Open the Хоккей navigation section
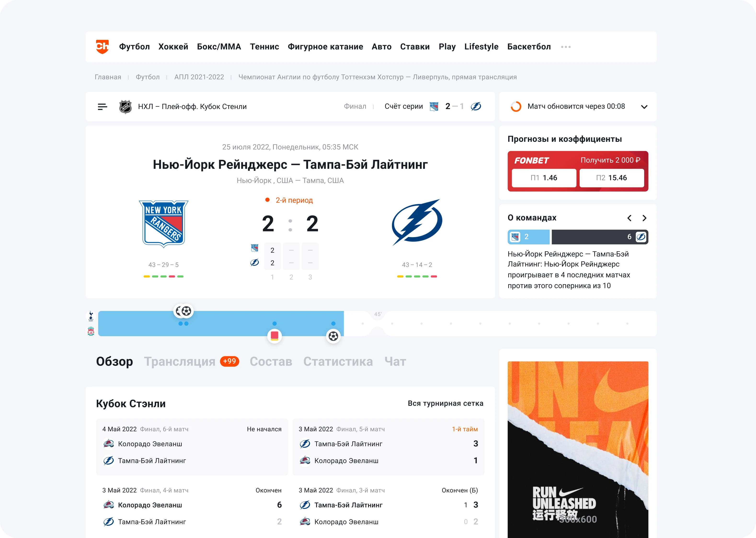The image size is (756, 538). (x=173, y=47)
